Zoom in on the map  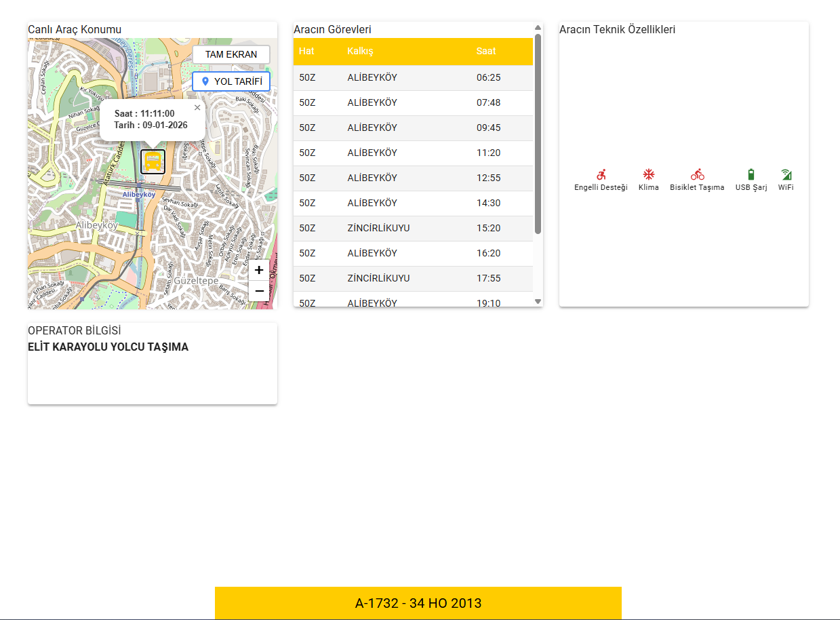pyautogui.click(x=259, y=270)
